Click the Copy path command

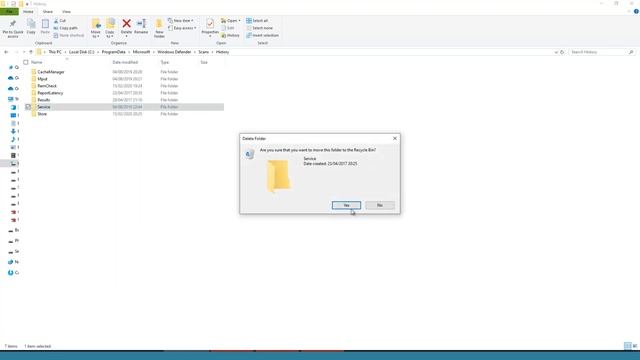(65, 28)
